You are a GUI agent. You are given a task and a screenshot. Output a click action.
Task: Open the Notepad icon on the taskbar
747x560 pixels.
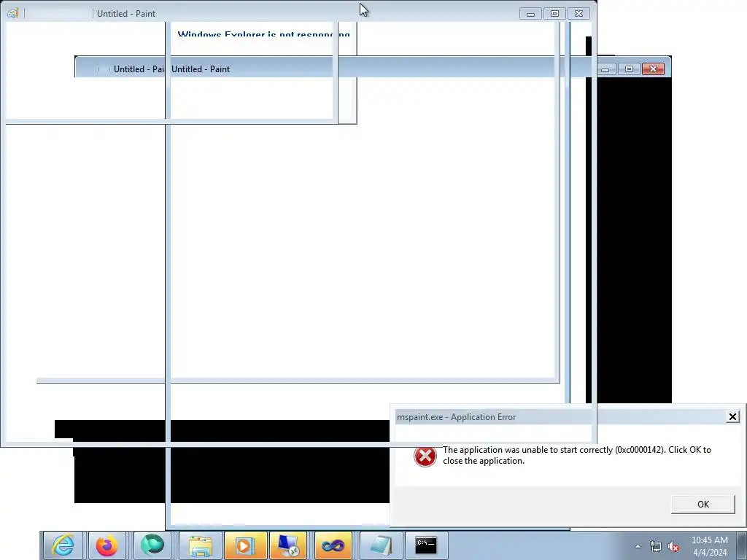pyautogui.click(x=381, y=545)
